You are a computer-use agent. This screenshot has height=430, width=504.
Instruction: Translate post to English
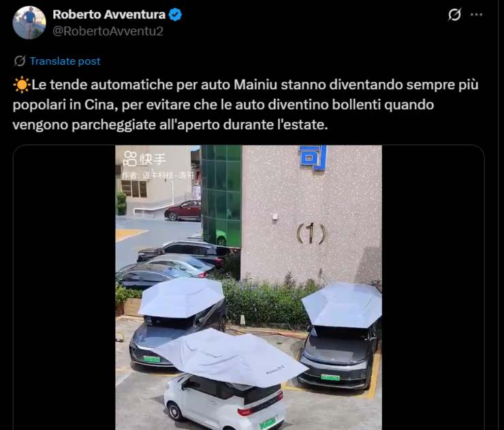[65, 61]
